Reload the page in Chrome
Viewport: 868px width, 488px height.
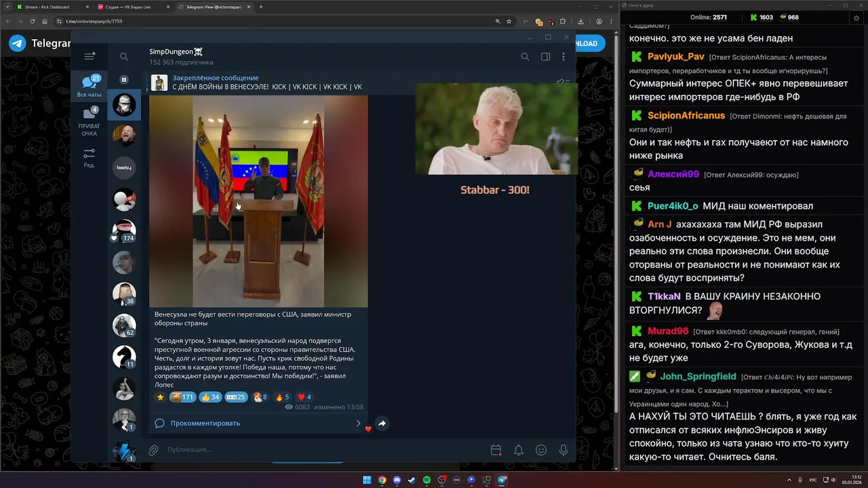pyautogui.click(x=33, y=21)
